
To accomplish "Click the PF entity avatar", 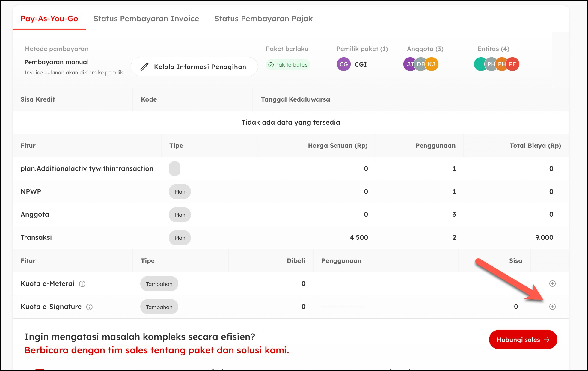I will click(513, 64).
